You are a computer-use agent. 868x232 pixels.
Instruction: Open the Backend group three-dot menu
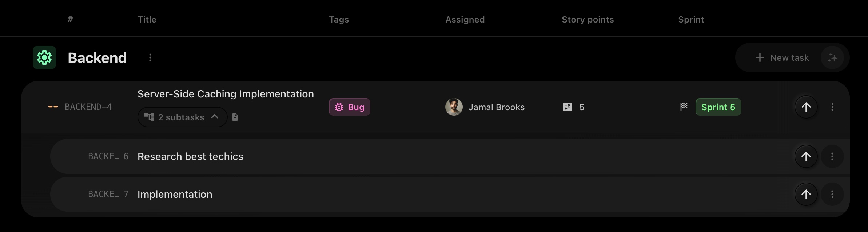[150, 57]
